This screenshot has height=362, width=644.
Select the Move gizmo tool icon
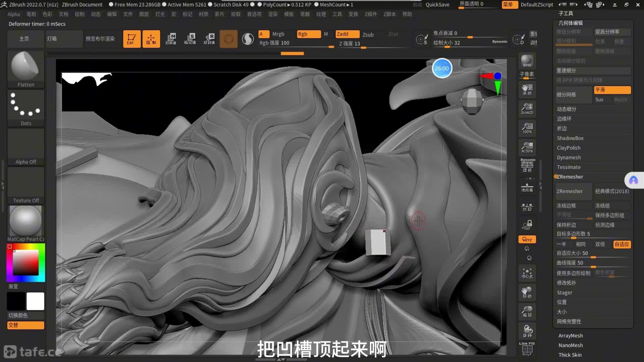point(171,39)
